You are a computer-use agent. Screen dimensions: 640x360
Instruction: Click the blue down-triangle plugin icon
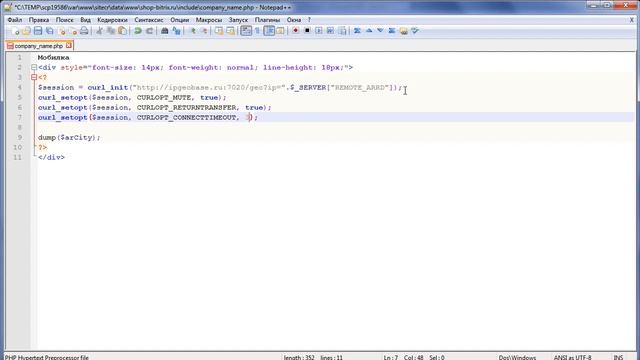(x=380, y=31)
